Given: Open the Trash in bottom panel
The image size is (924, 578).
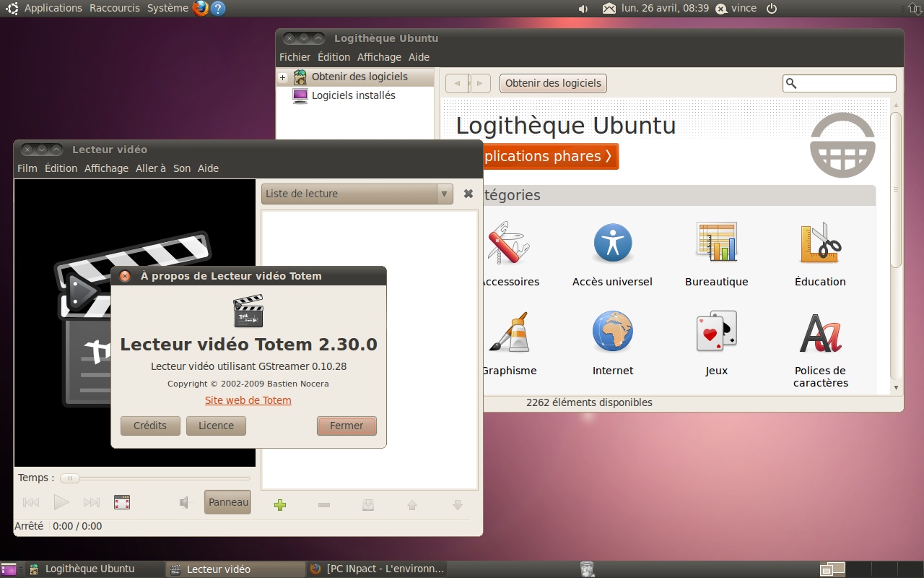Looking at the screenshot, I should pyautogui.click(x=588, y=569).
